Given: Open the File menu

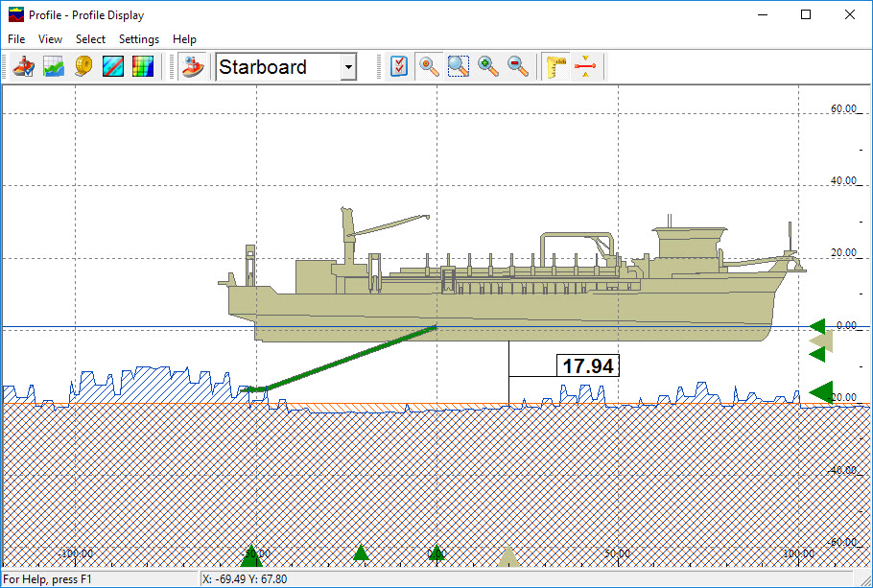Looking at the screenshot, I should point(16,39).
